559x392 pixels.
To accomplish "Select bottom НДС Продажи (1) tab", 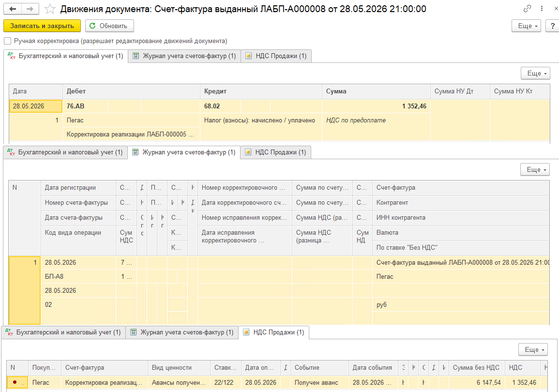I will click(x=274, y=332).
